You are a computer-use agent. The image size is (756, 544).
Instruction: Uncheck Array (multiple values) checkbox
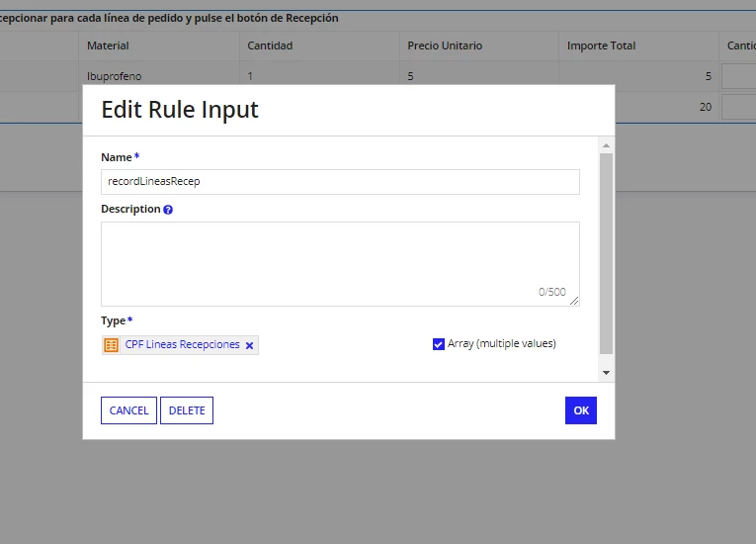click(438, 344)
